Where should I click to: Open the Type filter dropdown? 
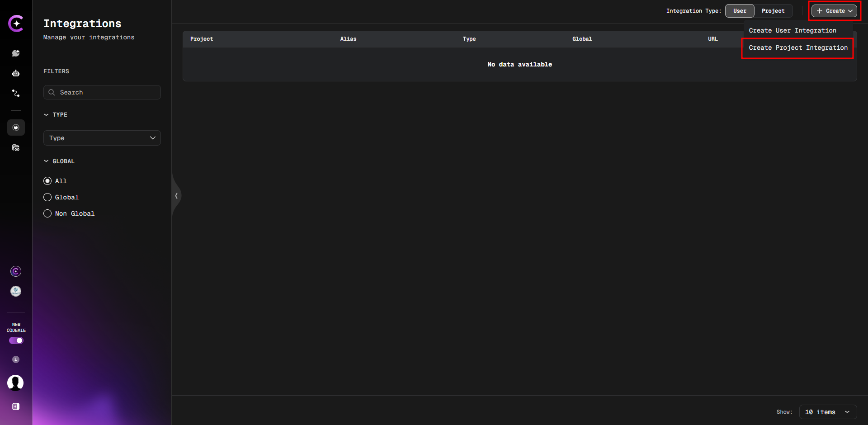pos(102,138)
